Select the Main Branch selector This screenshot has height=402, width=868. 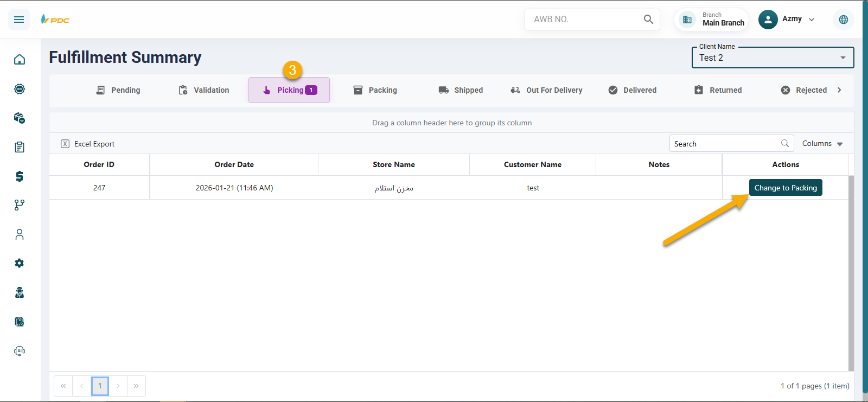tap(712, 20)
